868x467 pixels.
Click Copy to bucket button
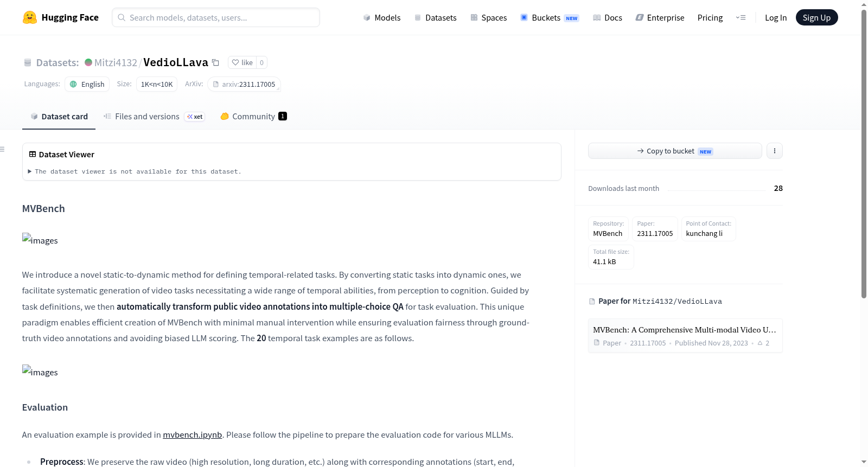[x=675, y=151]
